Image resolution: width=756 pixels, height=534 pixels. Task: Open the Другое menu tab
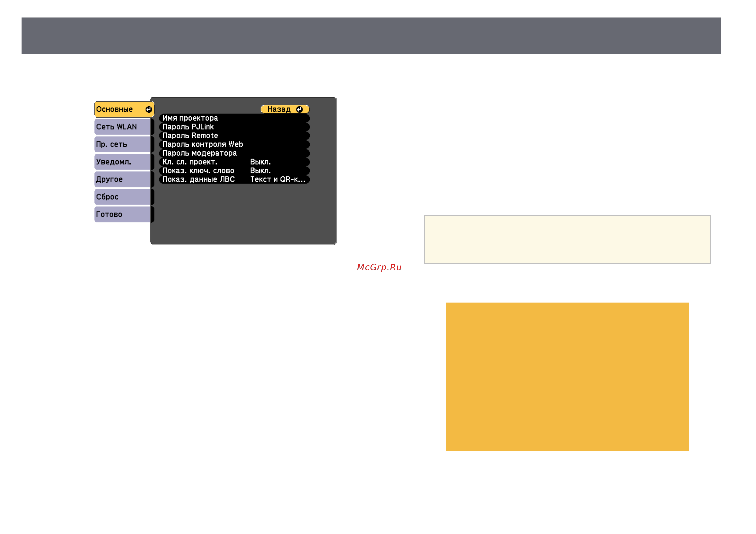tap(123, 179)
